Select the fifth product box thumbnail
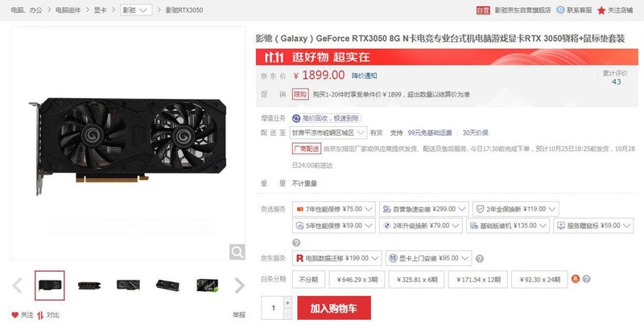644x328 pixels. point(208,285)
